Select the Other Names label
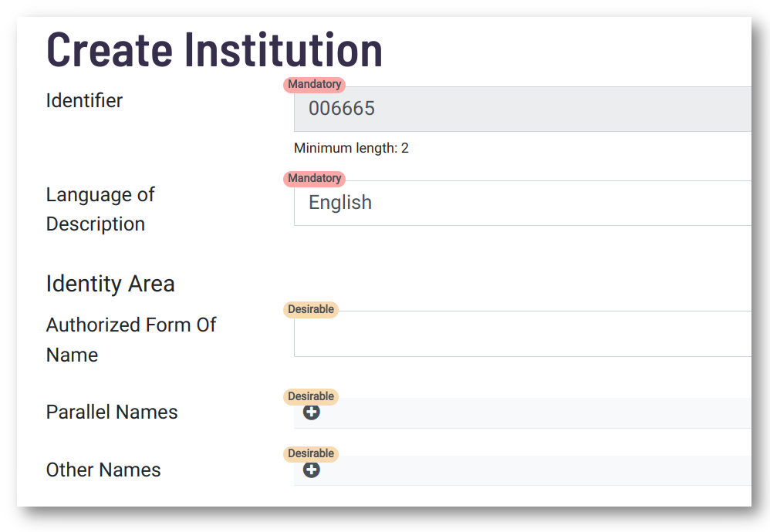 coord(103,470)
